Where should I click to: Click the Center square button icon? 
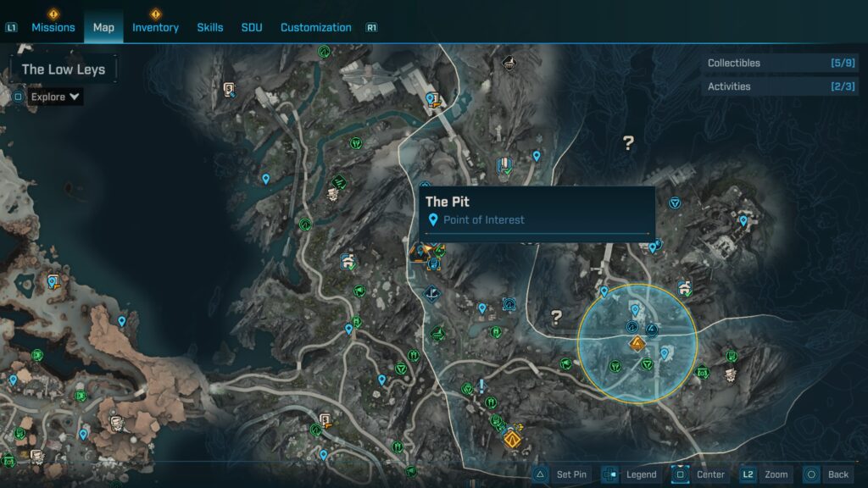680,474
